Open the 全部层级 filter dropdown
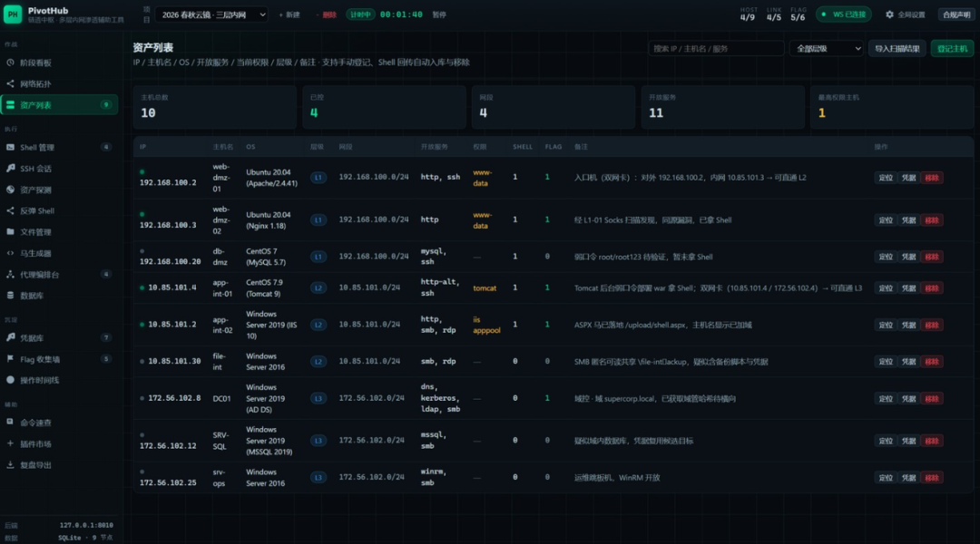 pyautogui.click(x=827, y=49)
